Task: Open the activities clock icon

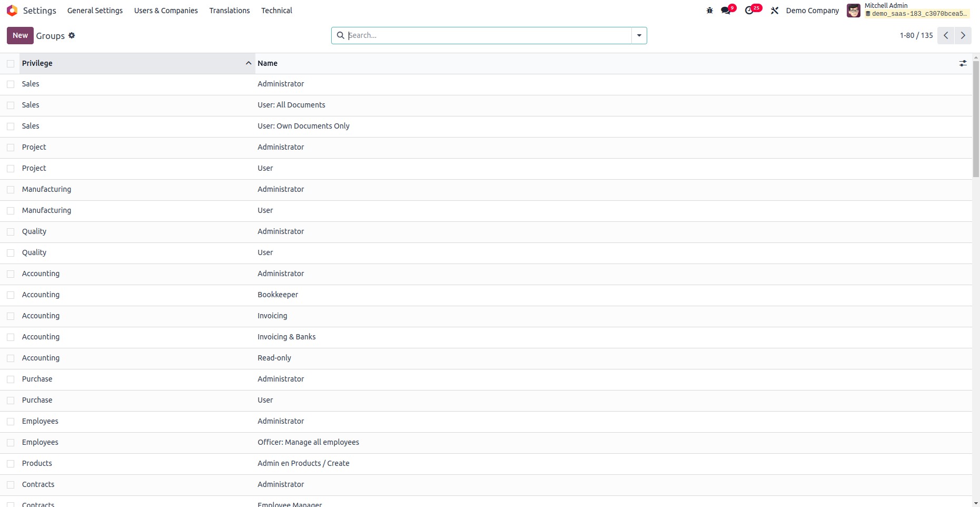Action: (x=750, y=11)
